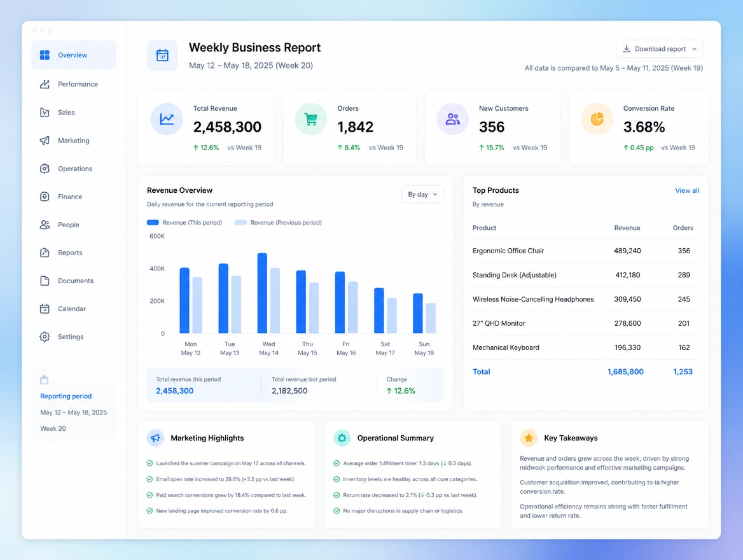Click the Marketing Highlights megaphone icon
The image size is (743, 560).
click(x=155, y=438)
